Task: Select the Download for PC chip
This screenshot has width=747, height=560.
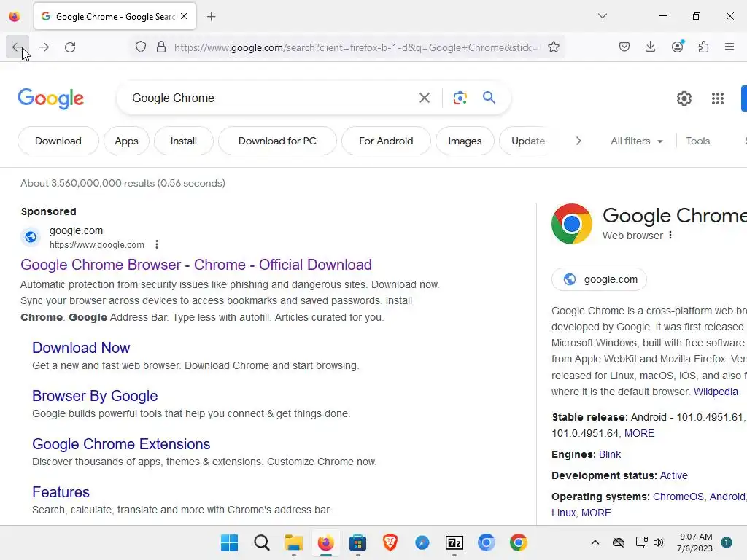Action: click(277, 141)
